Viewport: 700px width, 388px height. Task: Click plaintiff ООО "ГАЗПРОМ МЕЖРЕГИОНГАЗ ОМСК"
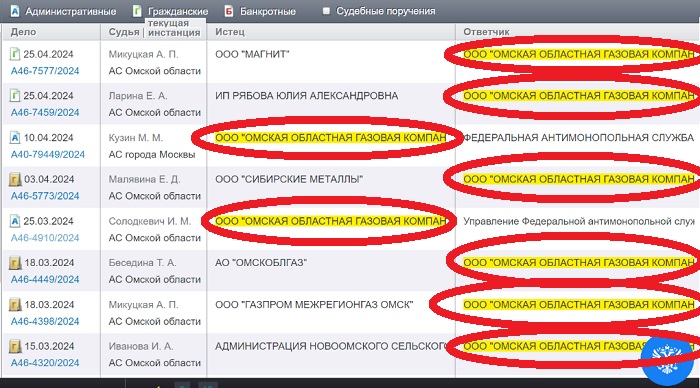point(314,305)
